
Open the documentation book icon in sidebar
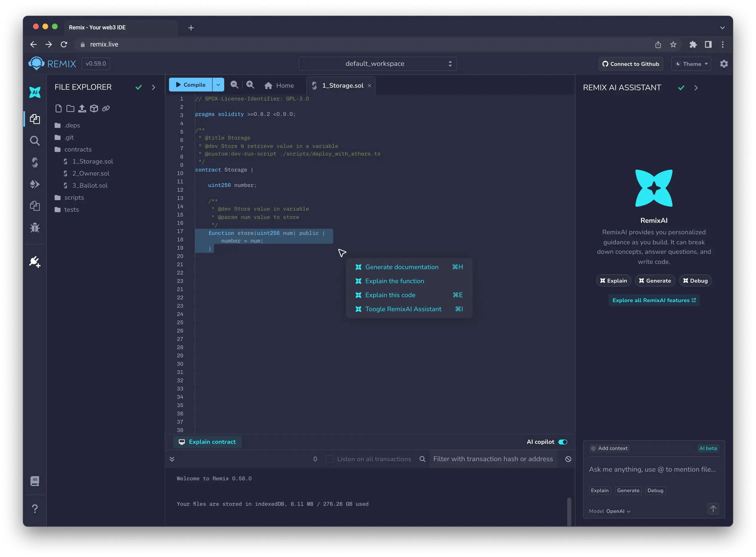click(x=35, y=481)
